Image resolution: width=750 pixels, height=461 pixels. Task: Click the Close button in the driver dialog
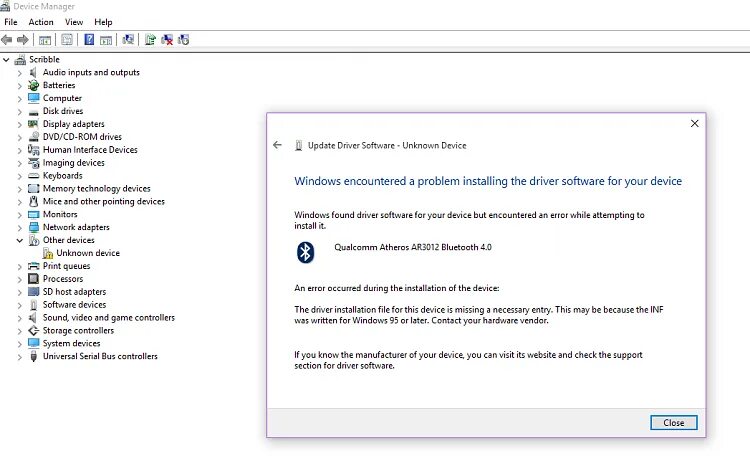point(673,423)
